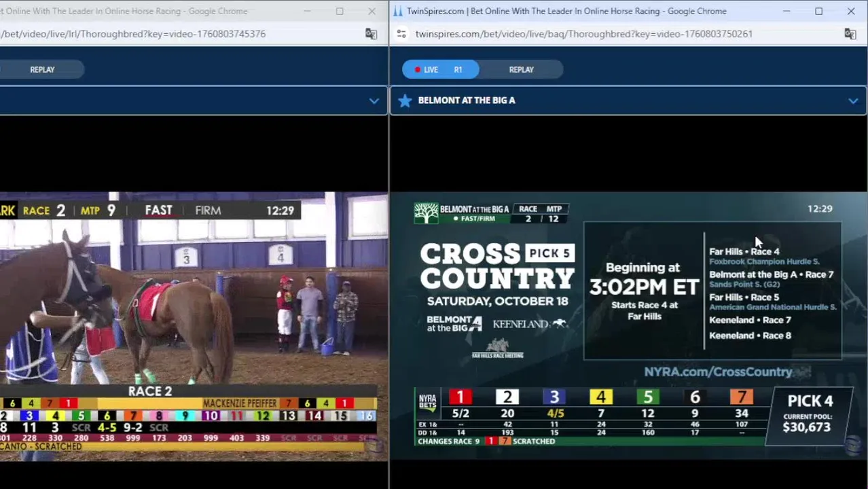This screenshot has width=868, height=489.
Task: Maximize the left Chrome window
Action: tap(340, 11)
